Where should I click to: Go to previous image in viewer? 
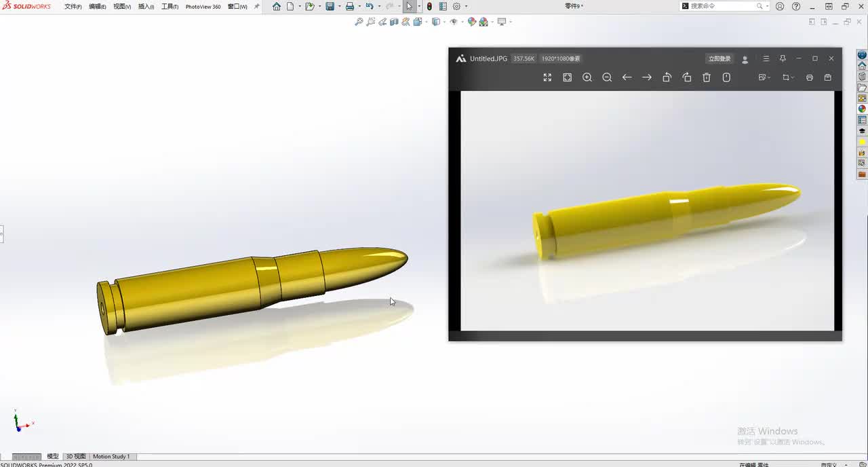(627, 77)
